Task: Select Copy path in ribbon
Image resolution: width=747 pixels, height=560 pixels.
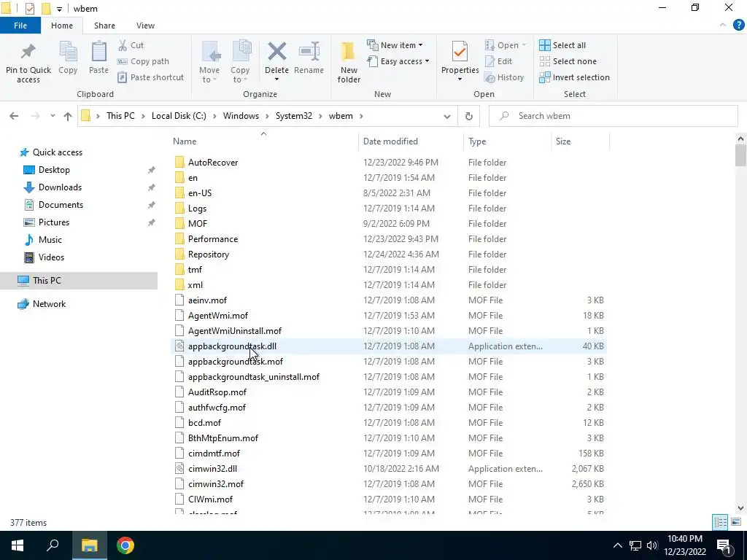Action: (144, 61)
